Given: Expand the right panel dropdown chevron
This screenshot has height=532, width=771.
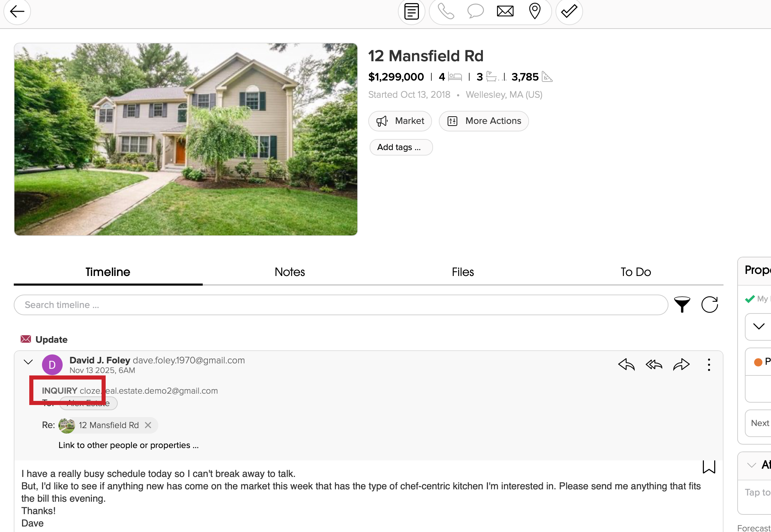Looking at the screenshot, I should coord(759,326).
